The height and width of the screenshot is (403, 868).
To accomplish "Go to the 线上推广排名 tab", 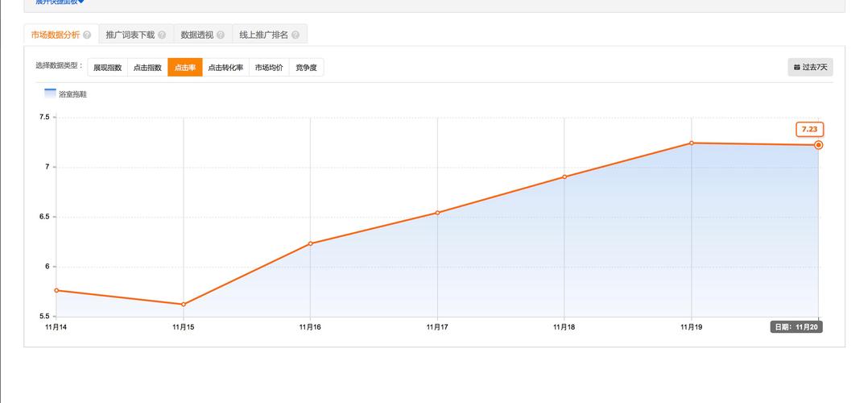I will [263, 35].
